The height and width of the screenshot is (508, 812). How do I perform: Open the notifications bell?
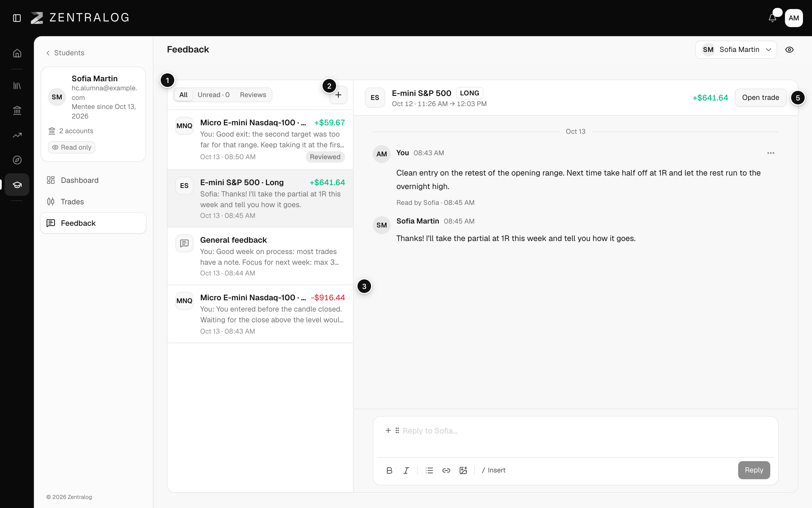773,18
